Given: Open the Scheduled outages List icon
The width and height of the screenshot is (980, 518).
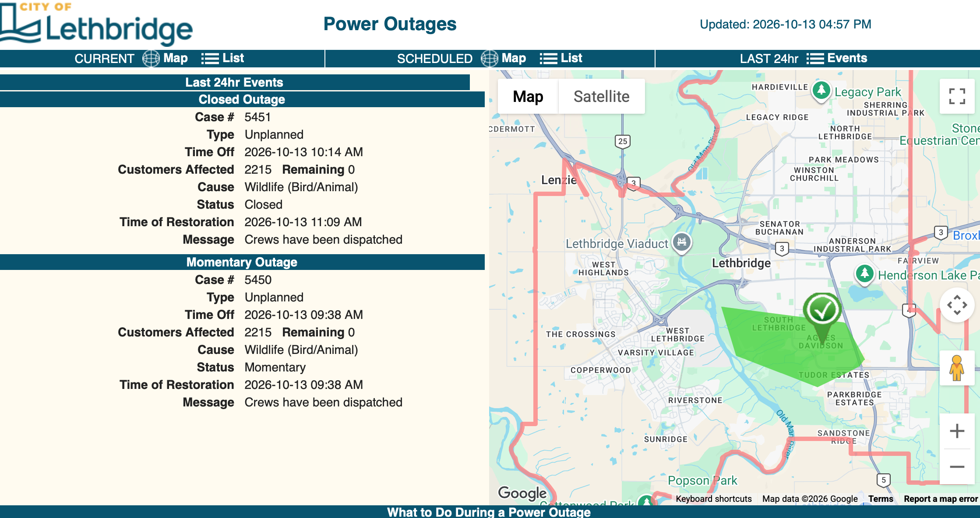Looking at the screenshot, I should pos(548,59).
